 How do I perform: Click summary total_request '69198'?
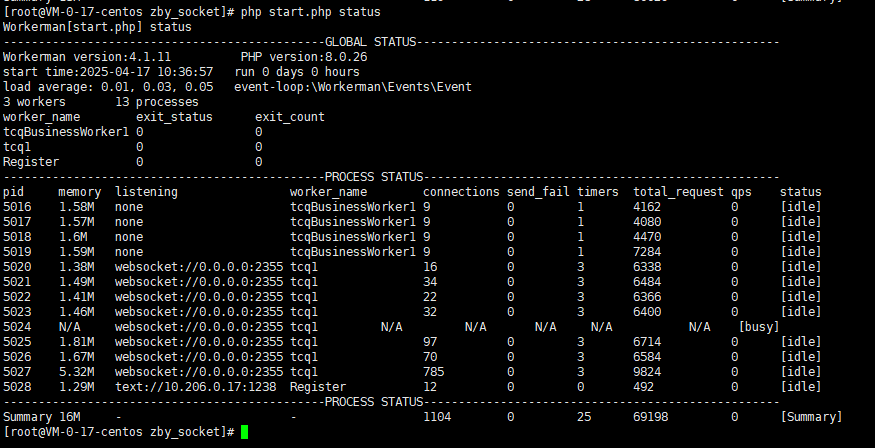click(650, 417)
